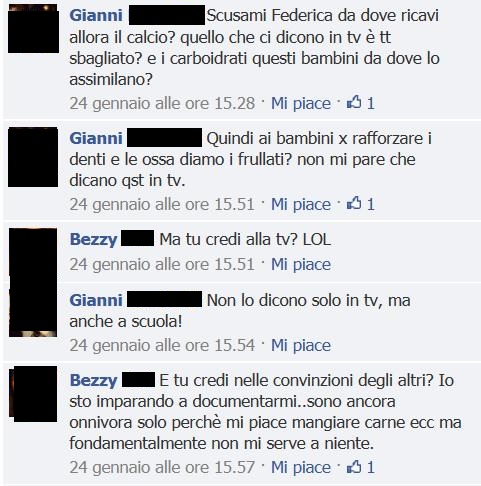Click first comment's profile picture
481x486 pixels.
33,29
